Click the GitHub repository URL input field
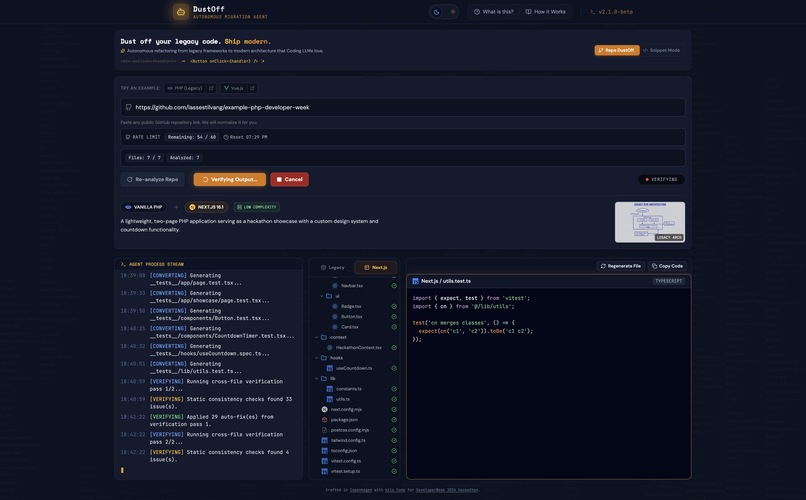This screenshot has width=806, height=500. coord(402,107)
